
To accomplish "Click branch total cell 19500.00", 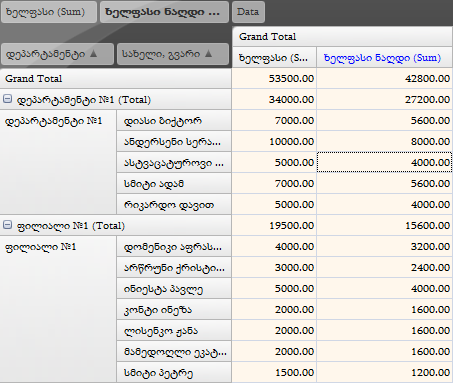I will 274,225.
